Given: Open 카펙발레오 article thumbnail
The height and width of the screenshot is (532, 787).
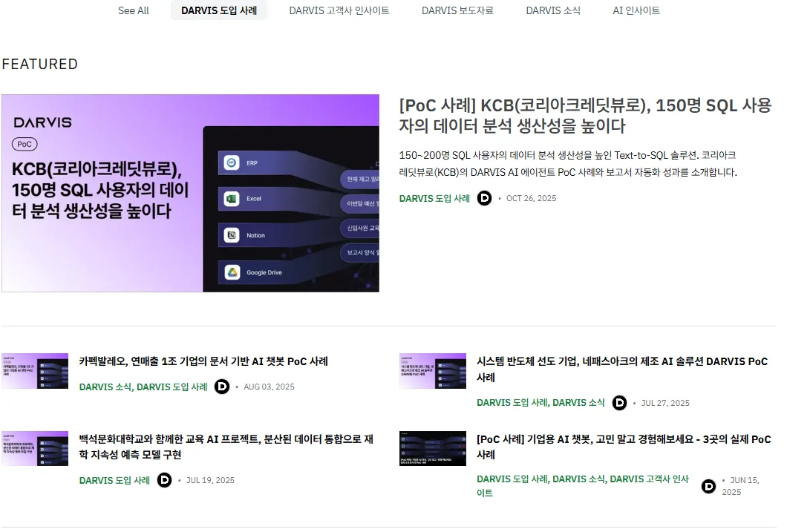Looking at the screenshot, I should coord(35,371).
